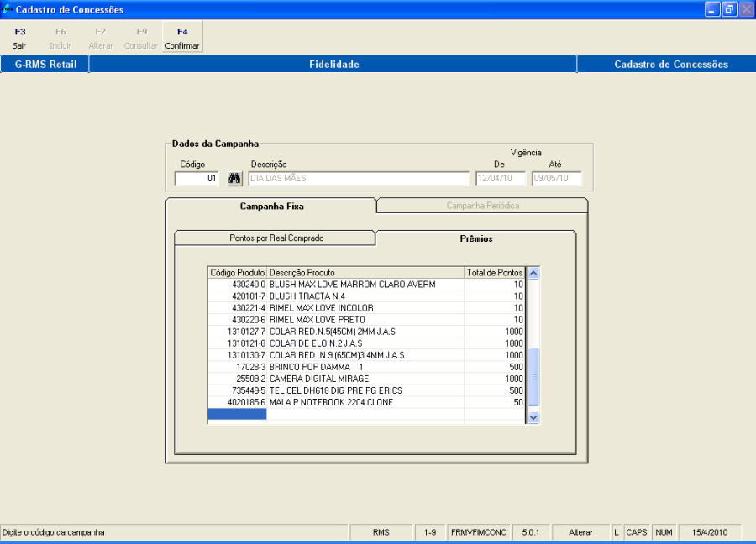Viewport: 756px width, 544px height.
Task: Click product code 25509-2 cell
Action: 237,379
